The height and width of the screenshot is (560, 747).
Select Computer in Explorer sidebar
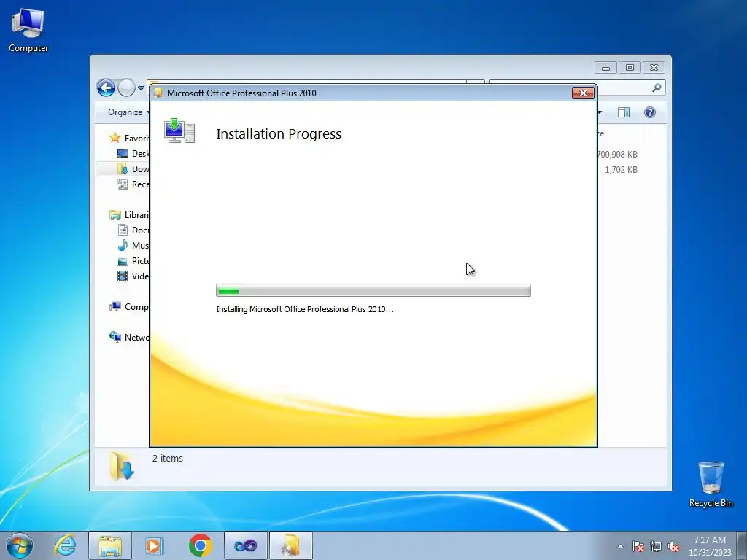tap(128, 307)
